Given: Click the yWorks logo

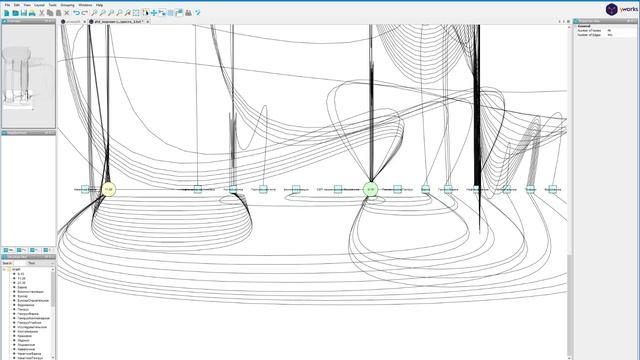Looking at the screenshot, I should 622,9.
